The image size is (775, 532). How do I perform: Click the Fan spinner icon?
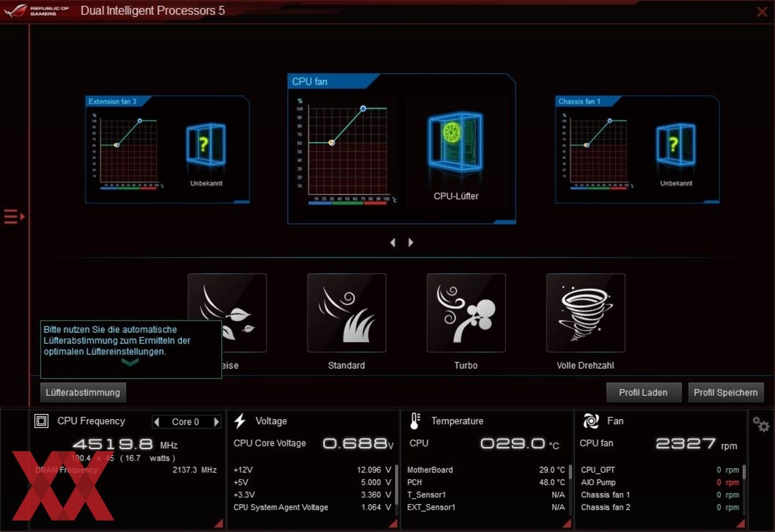point(591,421)
